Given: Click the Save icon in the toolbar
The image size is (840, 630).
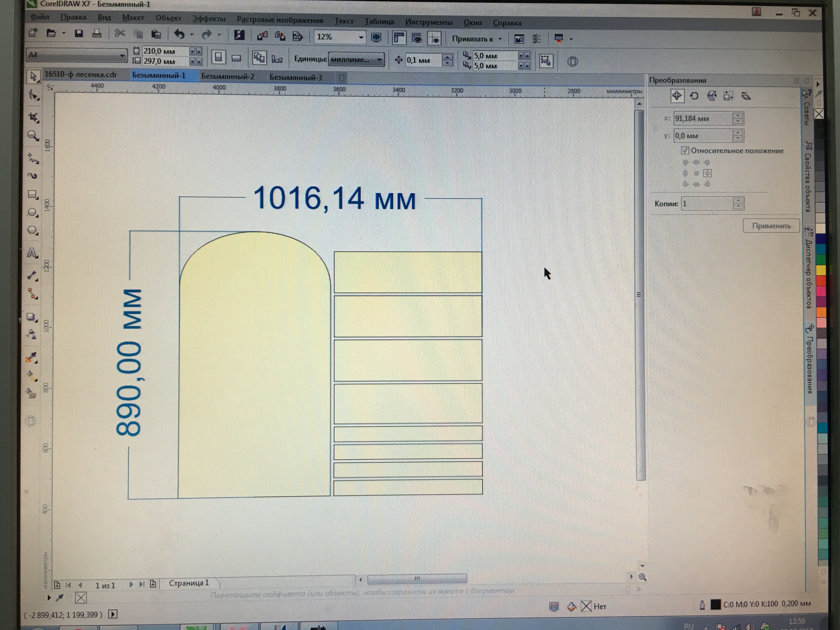Looking at the screenshot, I should coord(79,34).
